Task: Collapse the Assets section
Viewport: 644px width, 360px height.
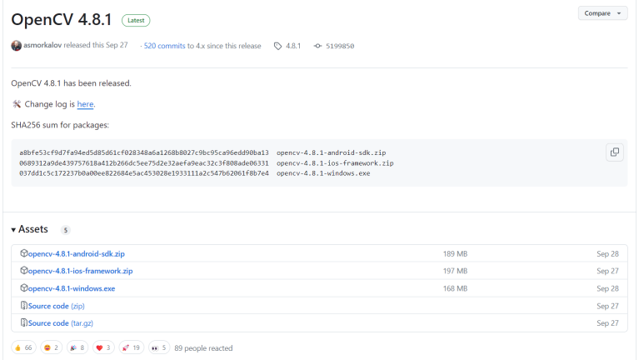Action: click(29, 229)
